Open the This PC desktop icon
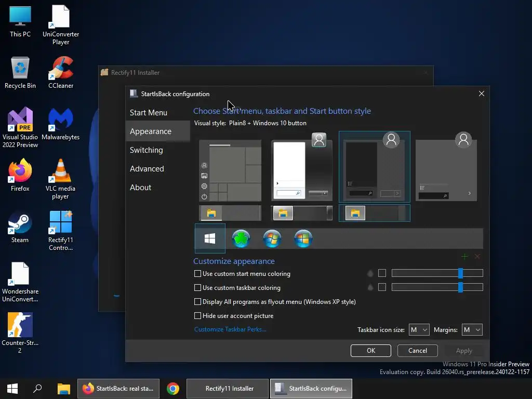 point(20,22)
